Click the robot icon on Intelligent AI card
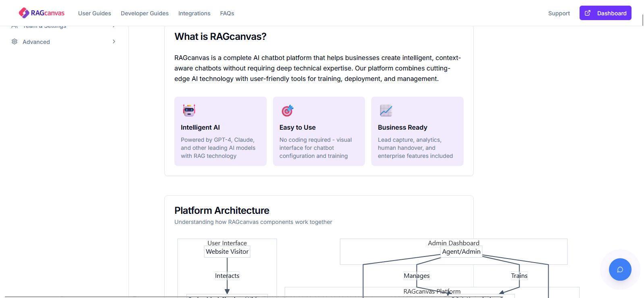 click(189, 110)
